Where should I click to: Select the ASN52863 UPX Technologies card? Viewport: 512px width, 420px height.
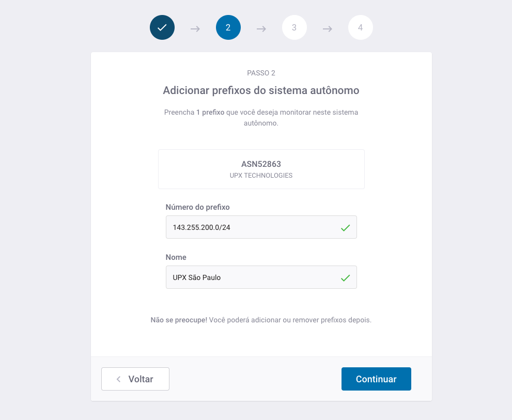point(261,169)
